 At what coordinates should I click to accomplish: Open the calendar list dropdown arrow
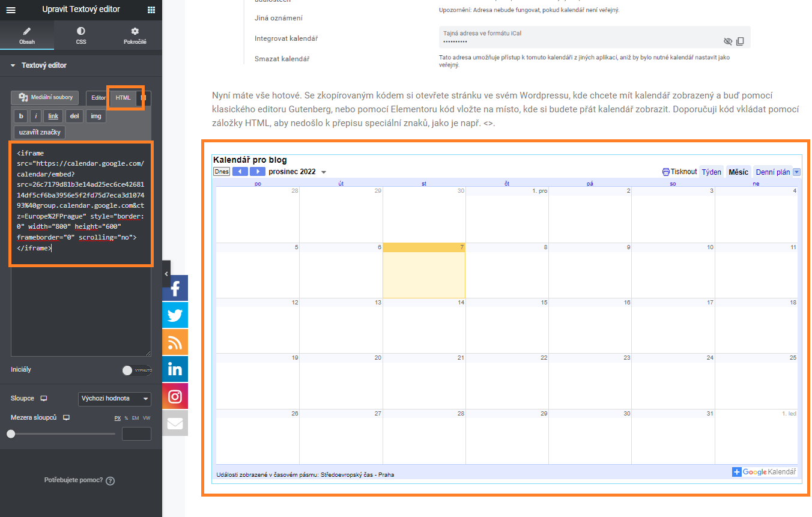(x=797, y=172)
